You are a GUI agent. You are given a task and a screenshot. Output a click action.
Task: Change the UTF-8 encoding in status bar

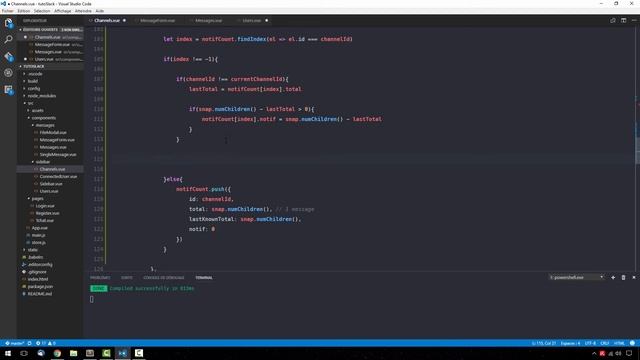(590, 343)
